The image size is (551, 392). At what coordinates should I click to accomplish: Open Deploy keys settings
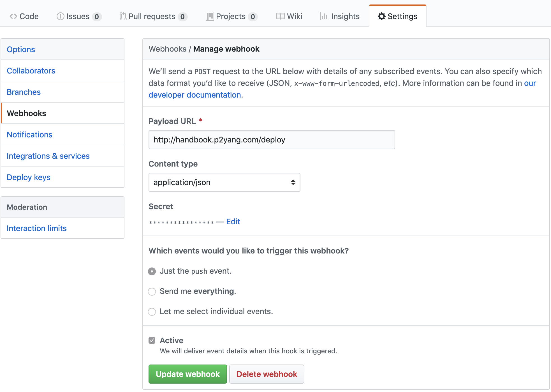coord(62,177)
